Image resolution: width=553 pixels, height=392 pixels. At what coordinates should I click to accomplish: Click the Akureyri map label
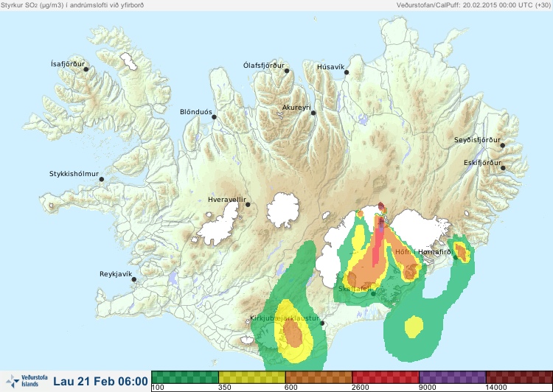click(296, 108)
